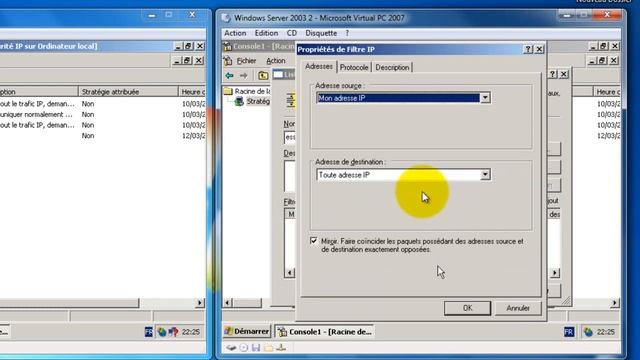
Task: Open Adresse source dropdown arrow
Action: coord(485,98)
